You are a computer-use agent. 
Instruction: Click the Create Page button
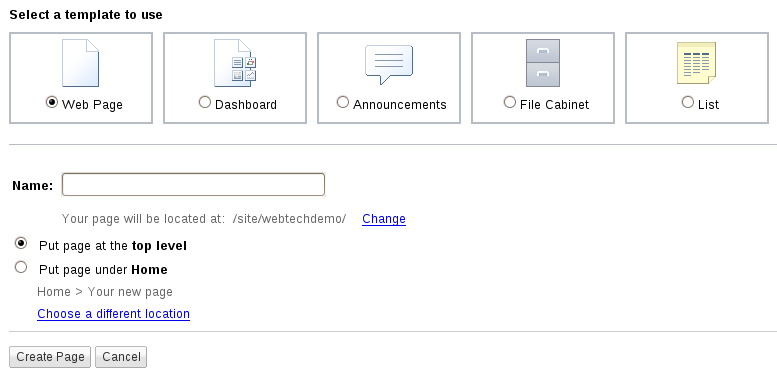[50, 357]
